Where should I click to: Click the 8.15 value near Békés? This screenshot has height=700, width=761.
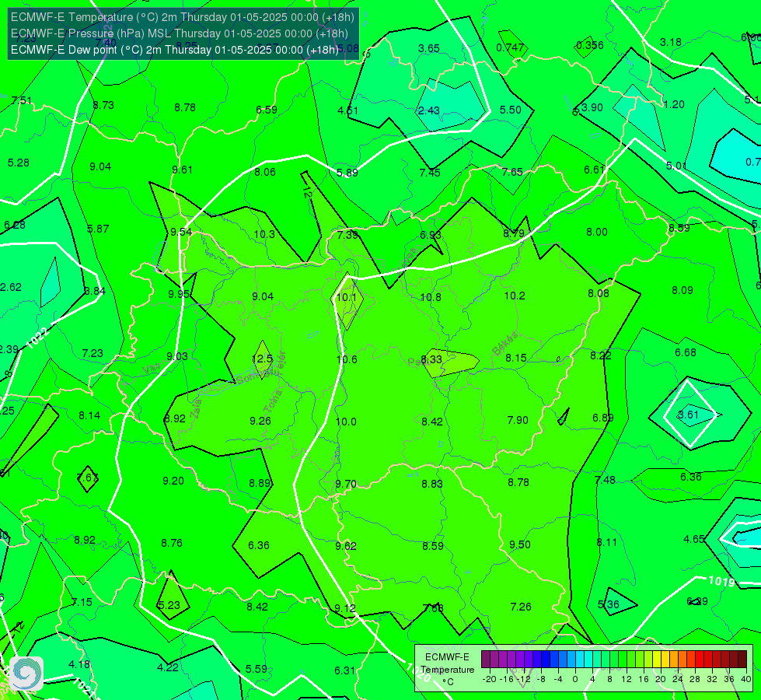516,358
